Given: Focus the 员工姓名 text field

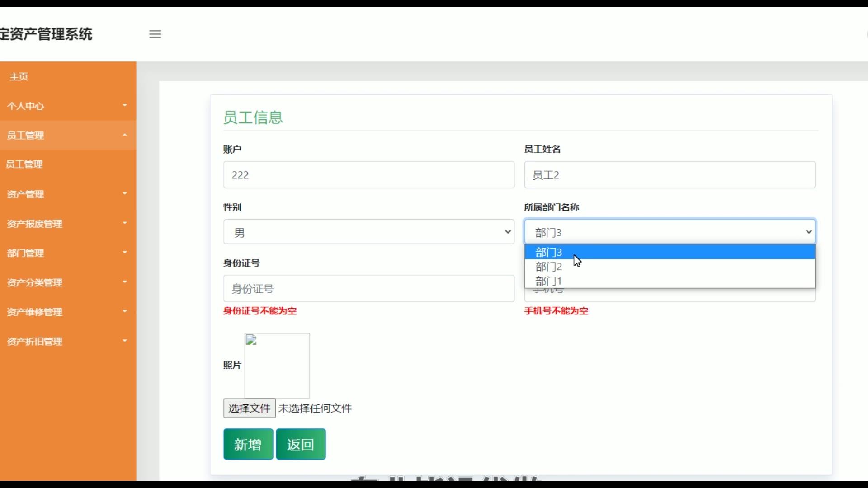Looking at the screenshot, I should click(x=670, y=175).
